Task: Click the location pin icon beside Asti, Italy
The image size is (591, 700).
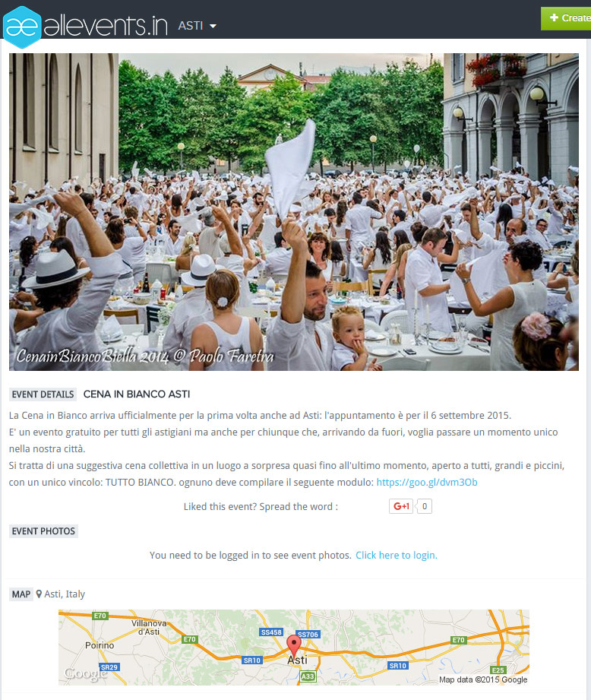Action: [39, 594]
